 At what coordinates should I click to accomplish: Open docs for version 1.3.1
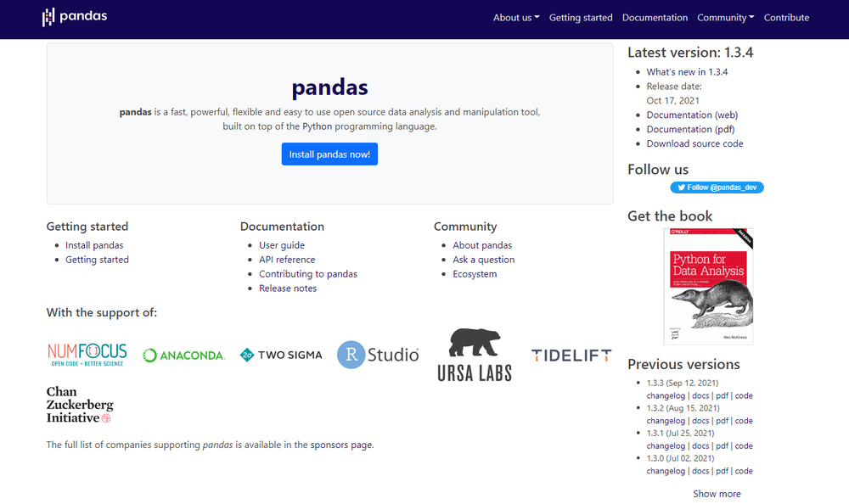(700, 446)
